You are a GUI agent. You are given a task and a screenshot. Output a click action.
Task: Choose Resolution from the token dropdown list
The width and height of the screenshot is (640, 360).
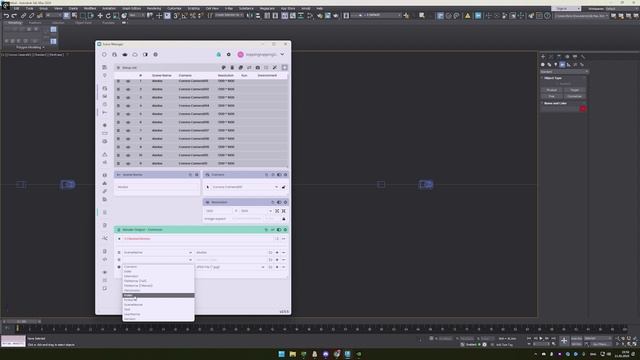tap(158, 290)
